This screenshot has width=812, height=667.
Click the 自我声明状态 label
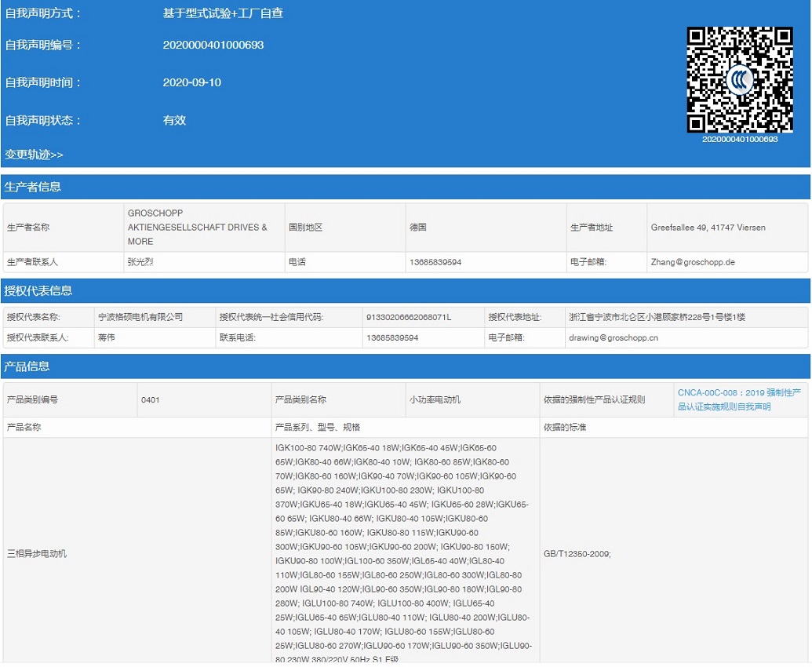click(43, 120)
